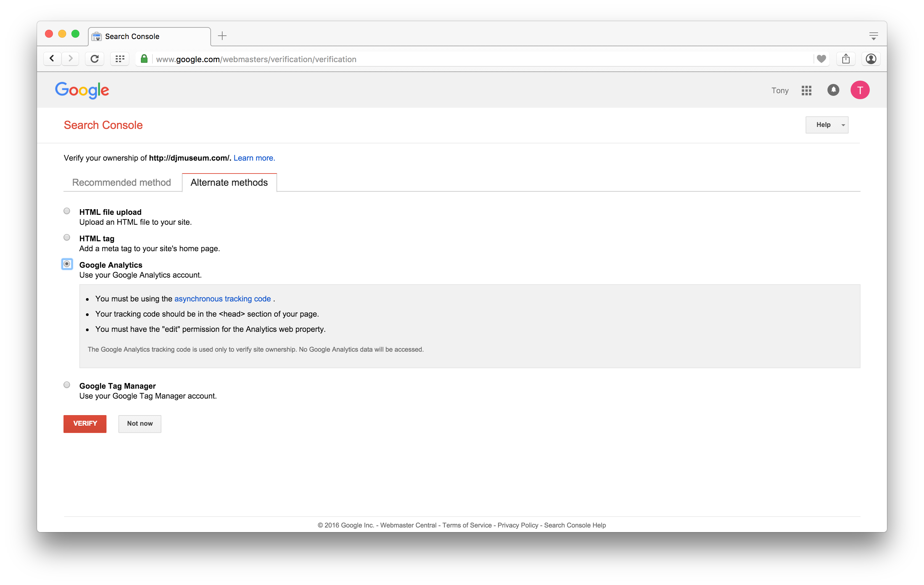Open Google apps grid launcher
Image resolution: width=924 pixels, height=585 pixels.
(806, 91)
